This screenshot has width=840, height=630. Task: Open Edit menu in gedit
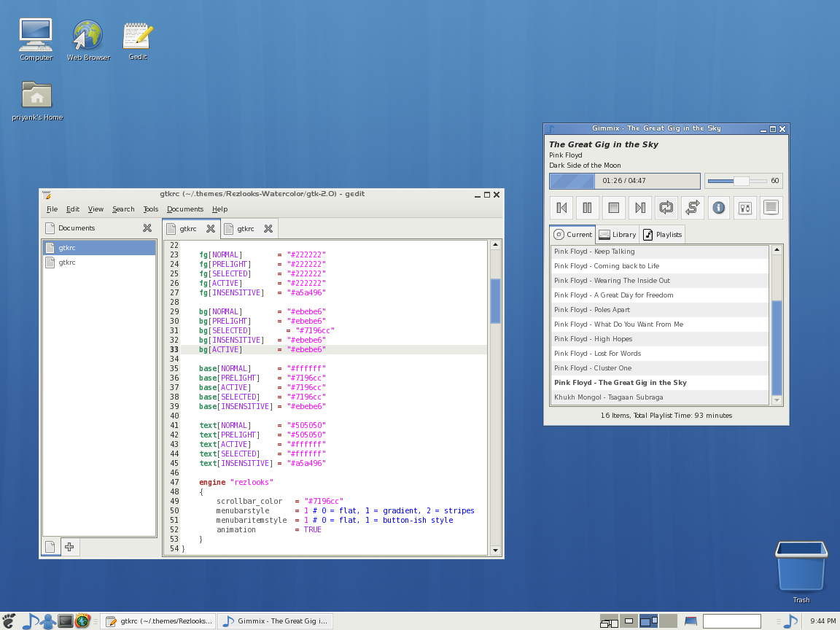pos(73,209)
